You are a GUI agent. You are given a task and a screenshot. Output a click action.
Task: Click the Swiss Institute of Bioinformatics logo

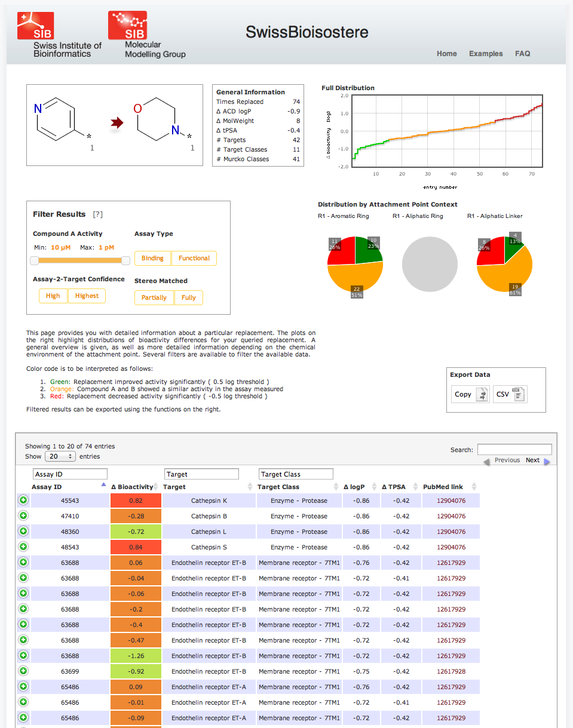[x=59, y=35]
